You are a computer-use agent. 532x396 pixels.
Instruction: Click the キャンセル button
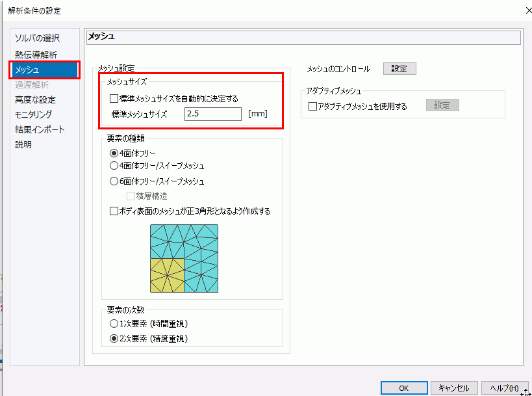coord(454,388)
